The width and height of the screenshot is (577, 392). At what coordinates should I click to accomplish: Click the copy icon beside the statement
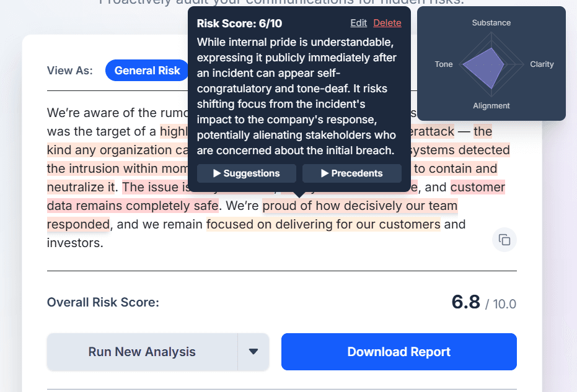click(x=504, y=240)
